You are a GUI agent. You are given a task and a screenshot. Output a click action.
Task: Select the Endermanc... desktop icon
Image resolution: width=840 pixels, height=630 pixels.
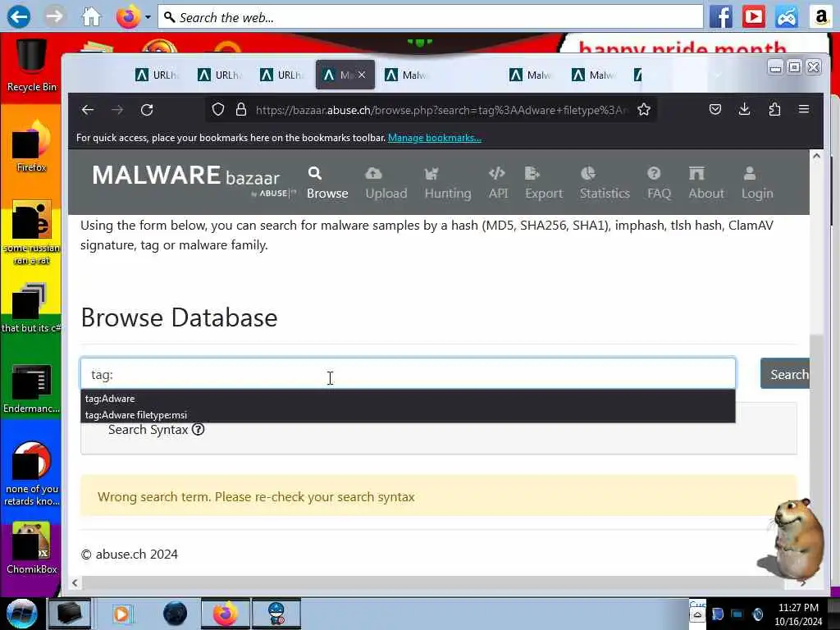(x=32, y=388)
